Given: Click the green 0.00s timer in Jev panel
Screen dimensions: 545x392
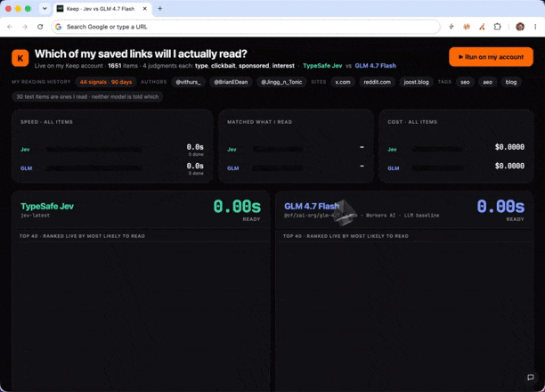Looking at the screenshot, I should [237, 207].
